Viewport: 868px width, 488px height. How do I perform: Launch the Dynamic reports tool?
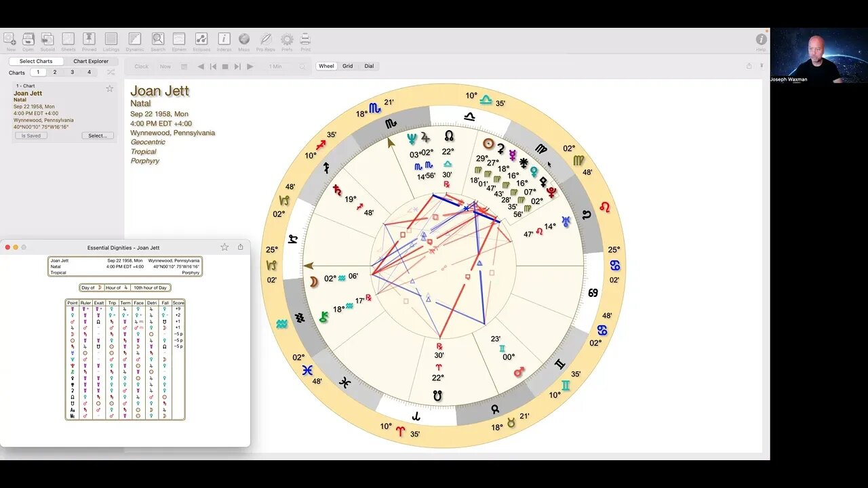click(x=135, y=40)
